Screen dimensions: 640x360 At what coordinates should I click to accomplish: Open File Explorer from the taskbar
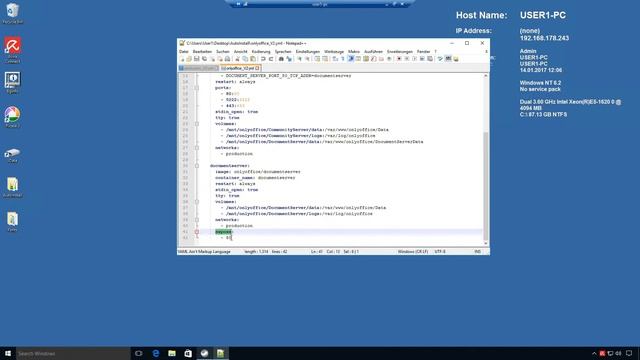(172, 353)
